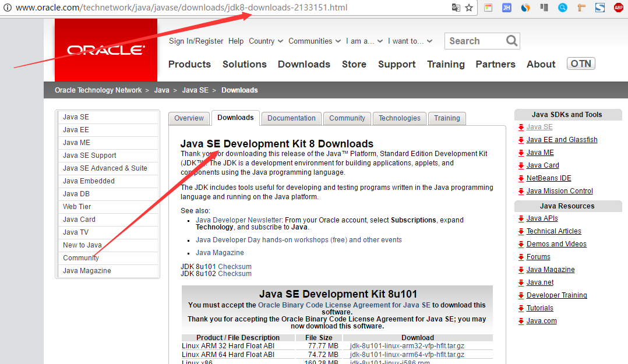Open the "I want to..." dropdown

[x=410, y=41]
